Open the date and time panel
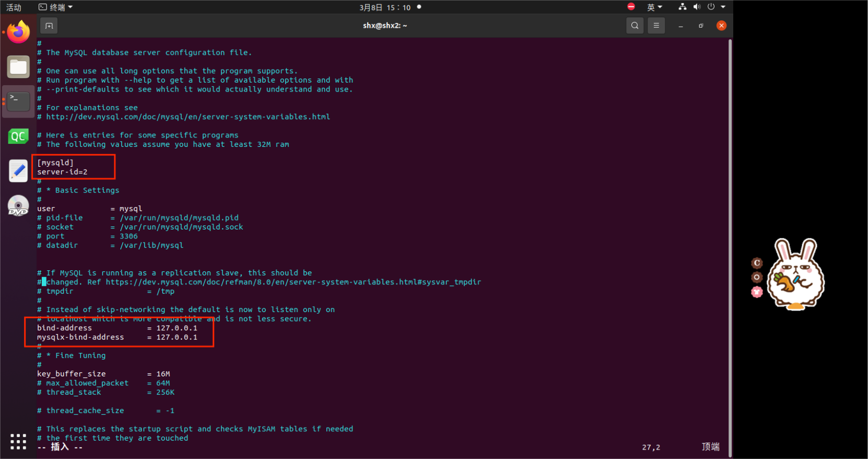The image size is (868, 459). [x=385, y=7]
